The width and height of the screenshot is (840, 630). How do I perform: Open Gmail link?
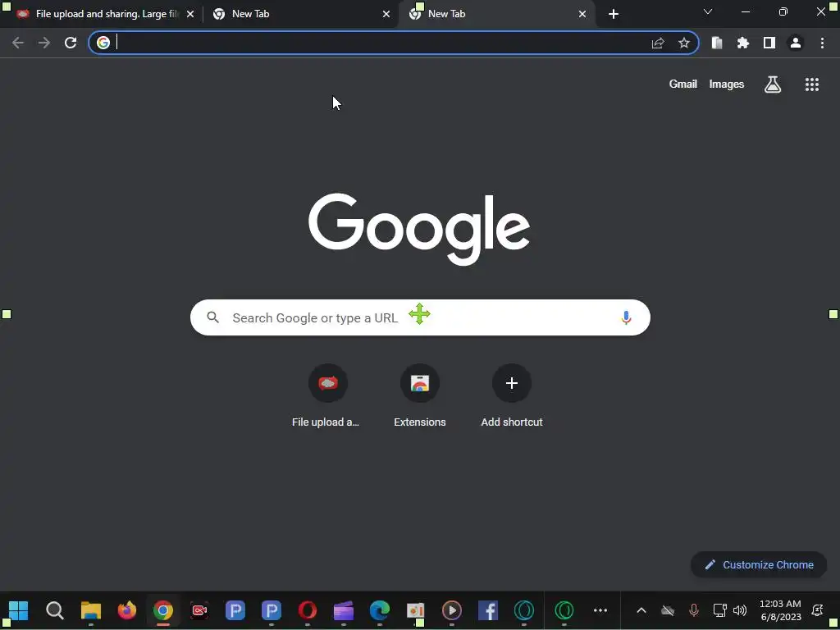683,84
